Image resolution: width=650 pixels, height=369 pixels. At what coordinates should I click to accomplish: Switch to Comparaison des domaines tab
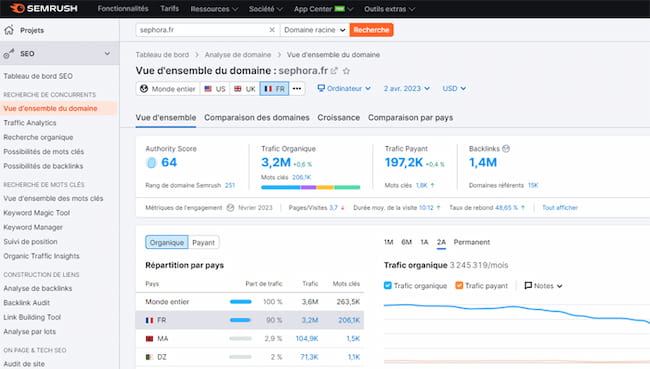[x=257, y=118]
